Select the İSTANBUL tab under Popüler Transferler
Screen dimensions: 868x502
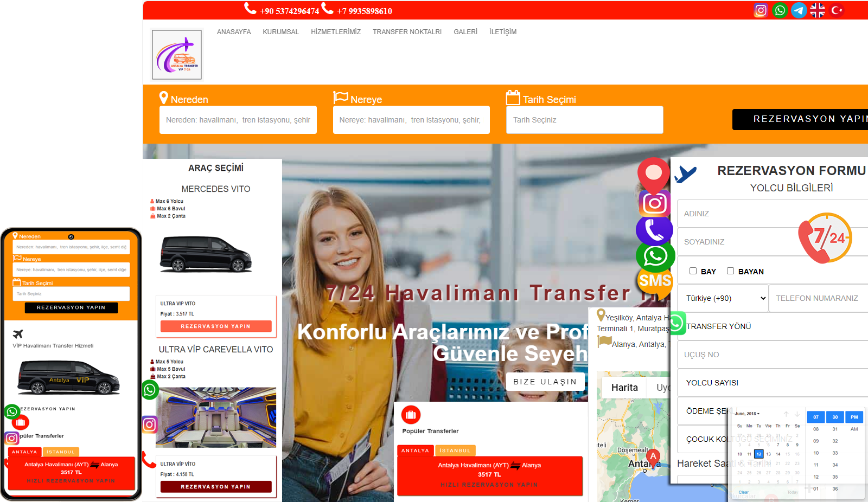coord(455,450)
